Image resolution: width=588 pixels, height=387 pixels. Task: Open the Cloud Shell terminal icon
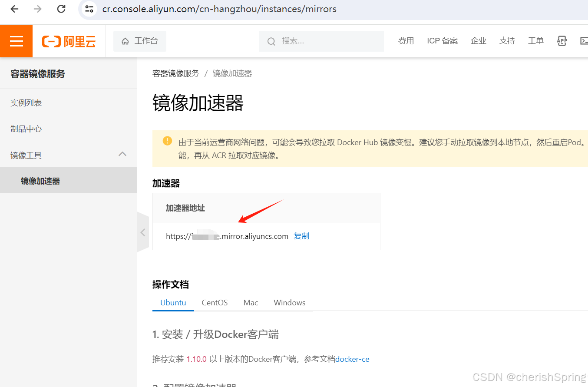coord(584,41)
